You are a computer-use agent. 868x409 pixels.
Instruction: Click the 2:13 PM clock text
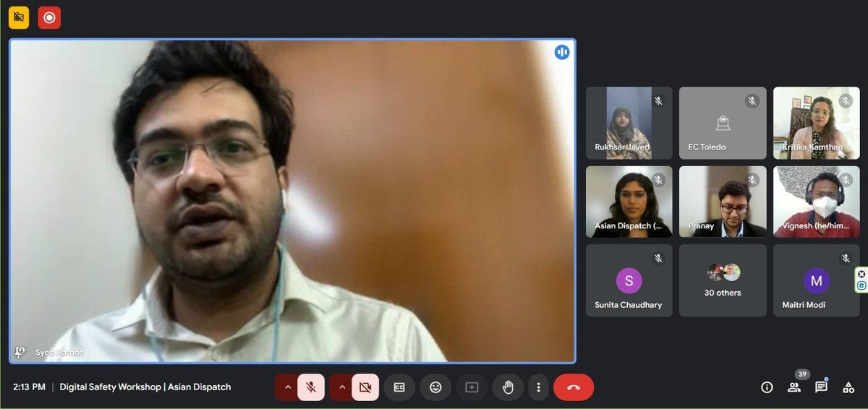29,387
